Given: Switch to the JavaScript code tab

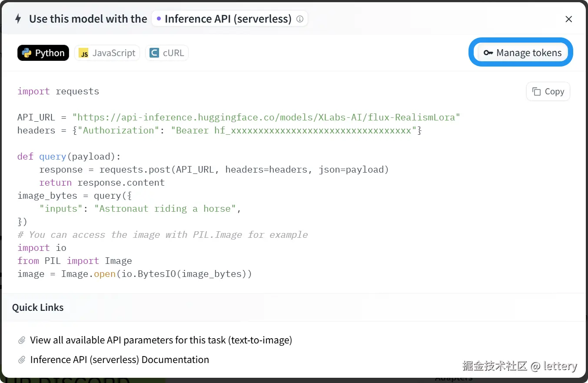Looking at the screenshot, I should [x=107, y=53].
